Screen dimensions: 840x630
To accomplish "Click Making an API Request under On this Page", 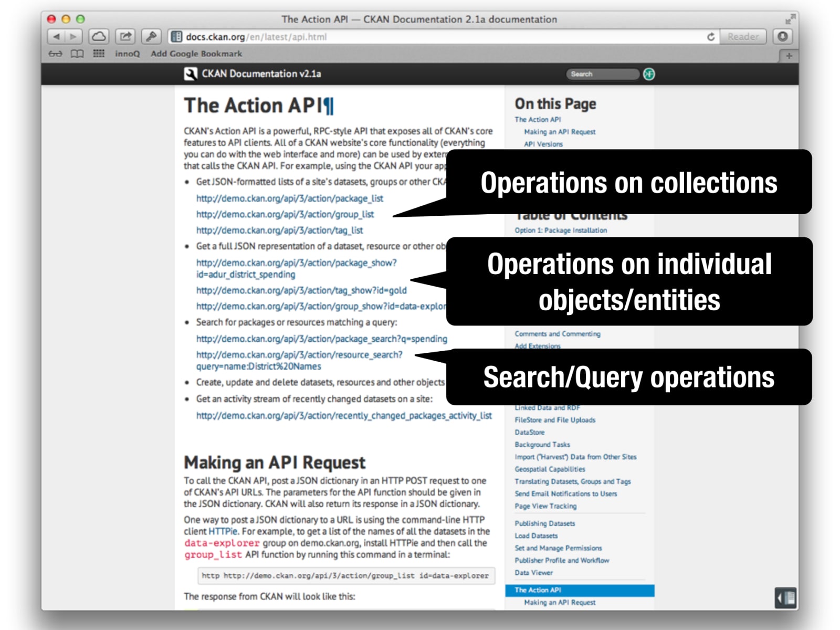I will pos(560,132).
